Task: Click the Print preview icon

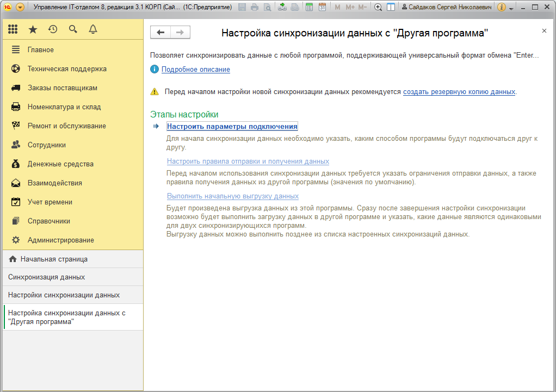Action: (267, 7)
